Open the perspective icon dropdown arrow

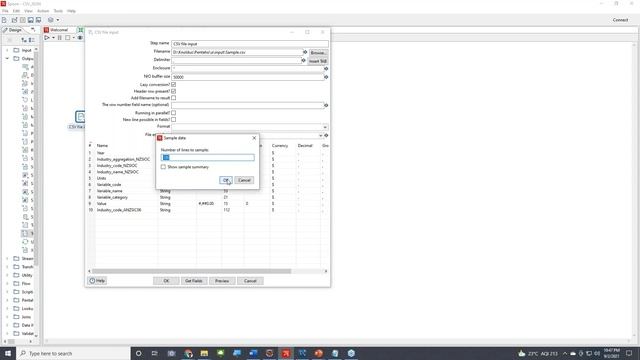(x=58, y=20)
